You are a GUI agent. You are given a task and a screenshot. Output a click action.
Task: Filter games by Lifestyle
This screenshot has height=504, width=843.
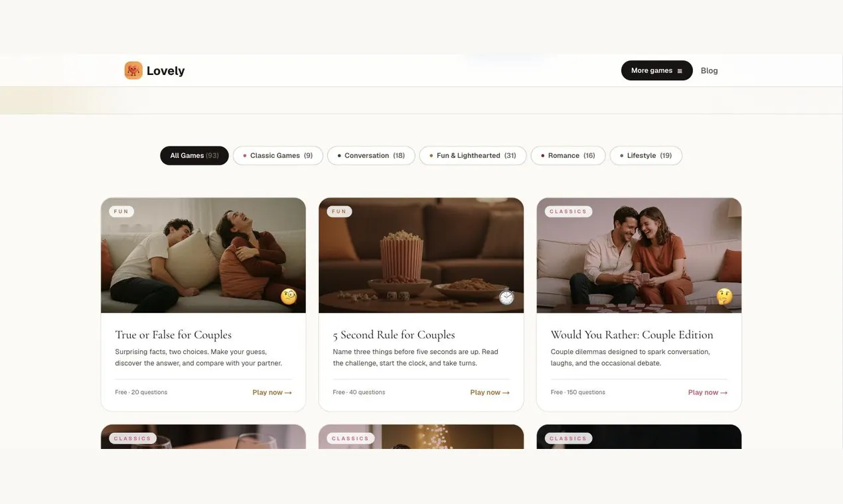(x=646, y=156)
